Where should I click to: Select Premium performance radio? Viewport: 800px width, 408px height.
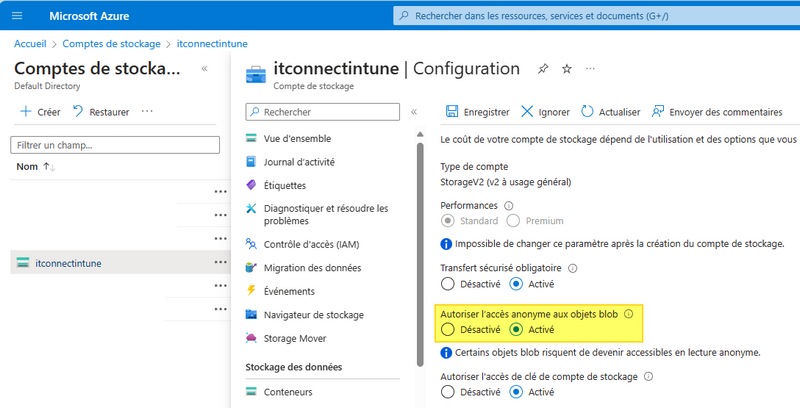click(x=513, y=221)
